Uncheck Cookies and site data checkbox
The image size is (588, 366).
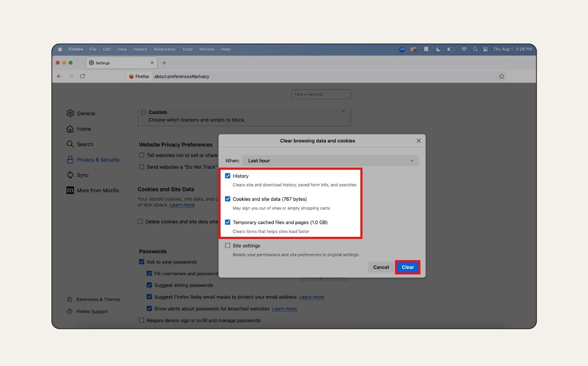point(228,199)
